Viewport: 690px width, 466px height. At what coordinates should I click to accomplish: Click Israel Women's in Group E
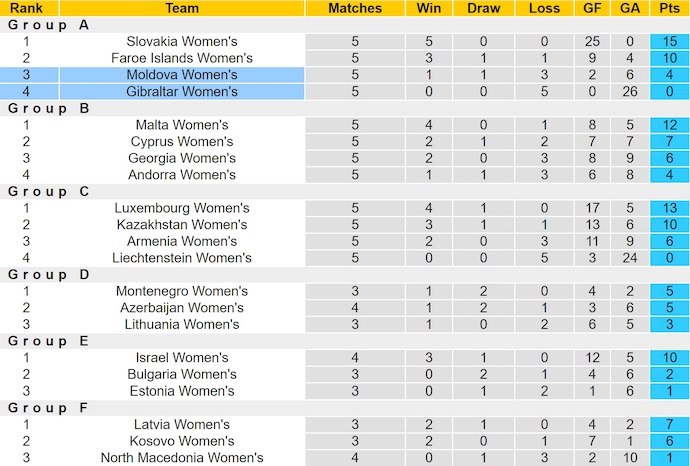click(x=182, y=358)
